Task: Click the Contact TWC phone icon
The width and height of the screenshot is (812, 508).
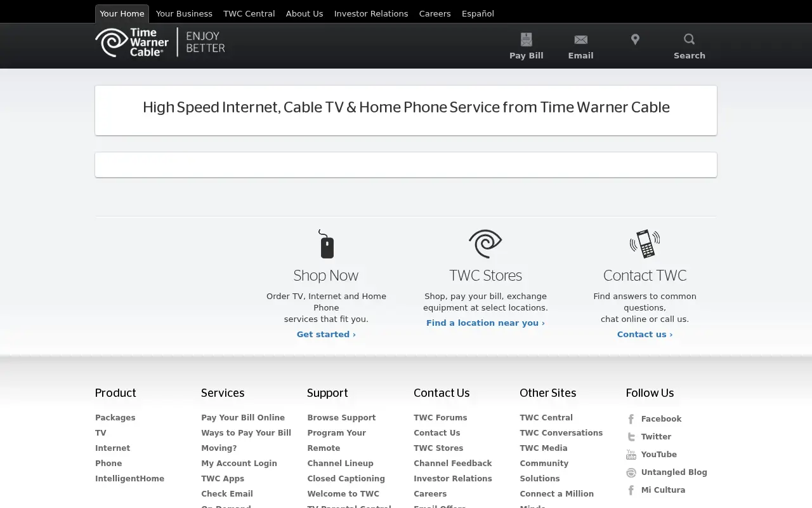Action: [x=645, y=244]
